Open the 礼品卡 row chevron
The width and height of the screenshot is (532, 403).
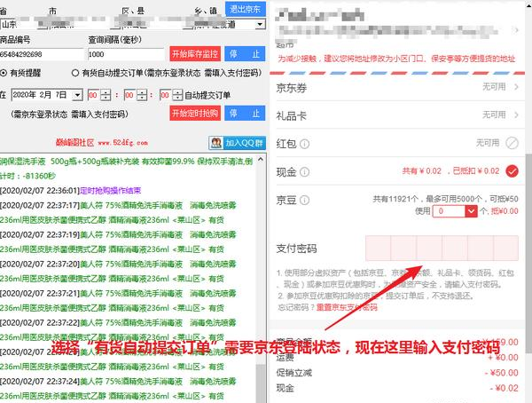pos(516,115)
